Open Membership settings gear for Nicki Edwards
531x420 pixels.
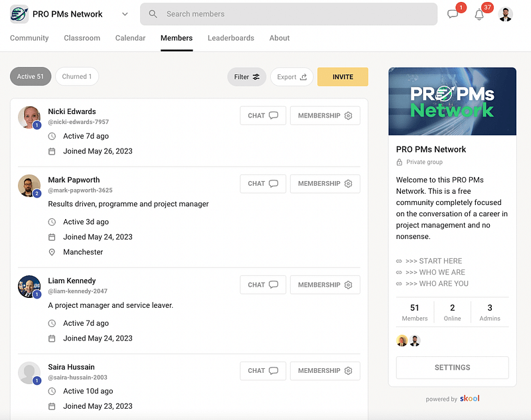coord(347,115)
